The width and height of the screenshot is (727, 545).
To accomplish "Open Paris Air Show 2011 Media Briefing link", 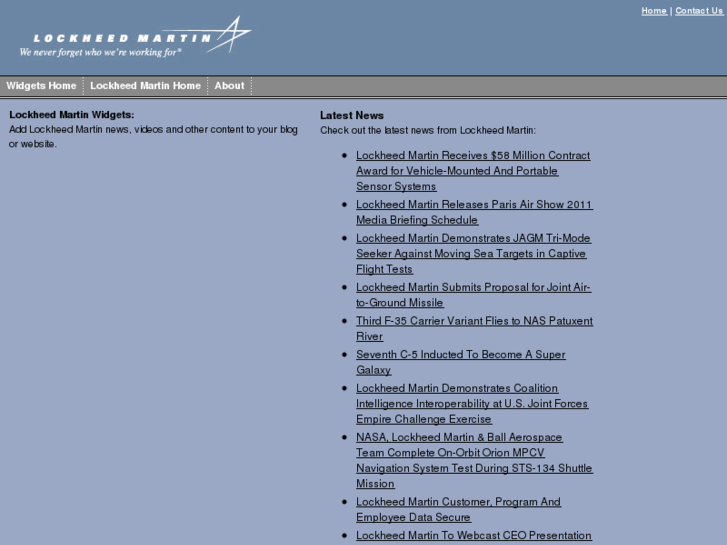I will (474, 212).
